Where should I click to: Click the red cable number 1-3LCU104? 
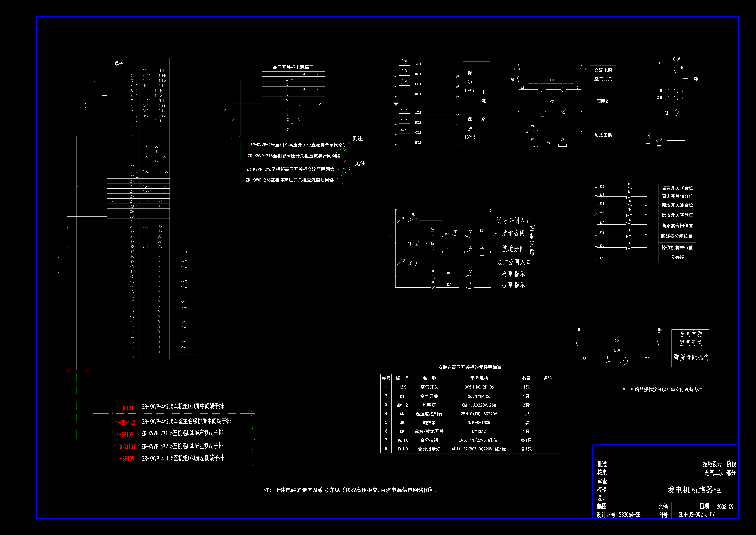pyautogui.click(x=124, y=447)
